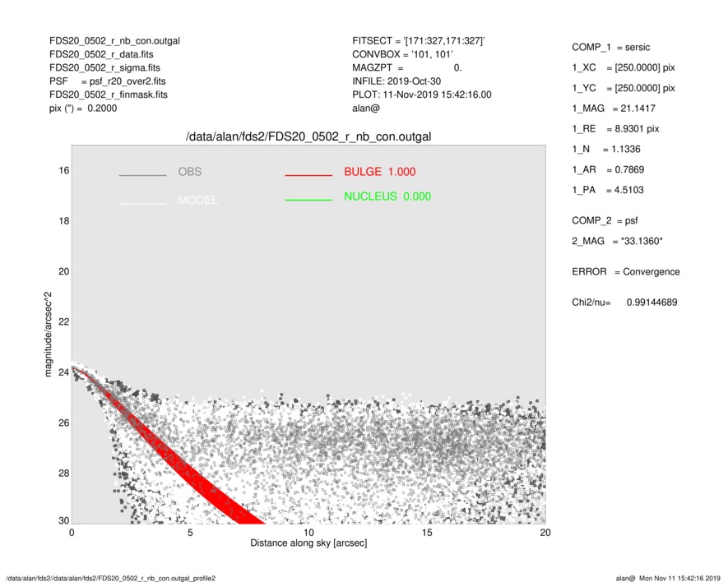The height and width of the screenshot is (582, 728).
Task: Click the x-axis tick label 10
Action: coord(308,533)
